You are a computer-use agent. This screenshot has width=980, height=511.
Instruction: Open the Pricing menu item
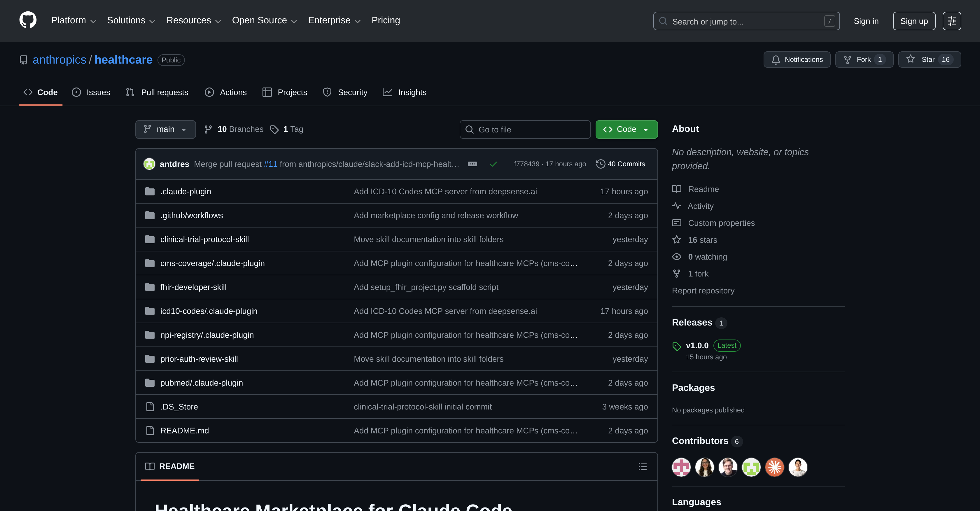tap(385, 20)
